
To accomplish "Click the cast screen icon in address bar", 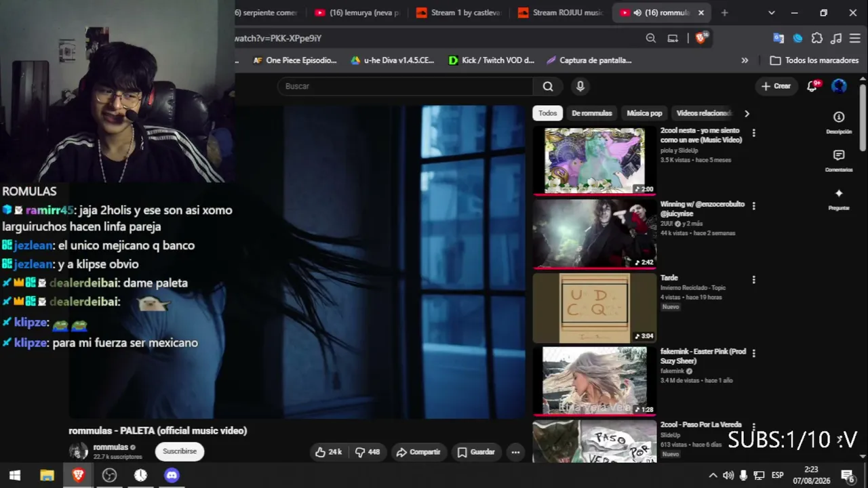I will pyautogui.click(x=673, y=38).
